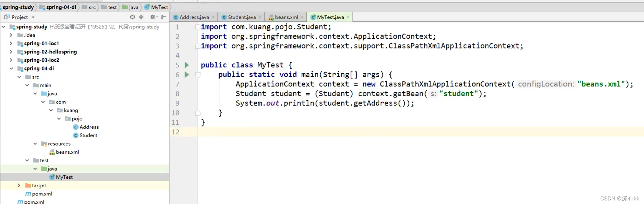The width and height of the screenshot is (644, 204).
Task: Click the fold end marker on line 3
Action: tap(197, 46)
